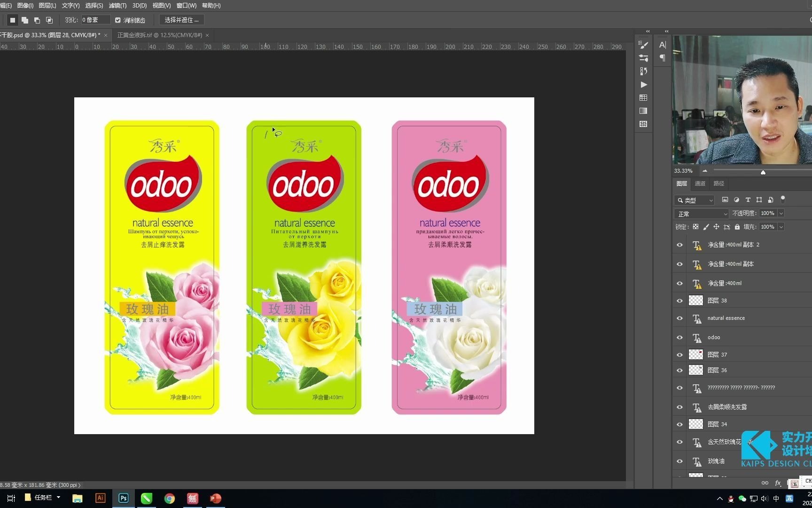
Task: Open the 图像(I) menu
Action: (25, 5)
